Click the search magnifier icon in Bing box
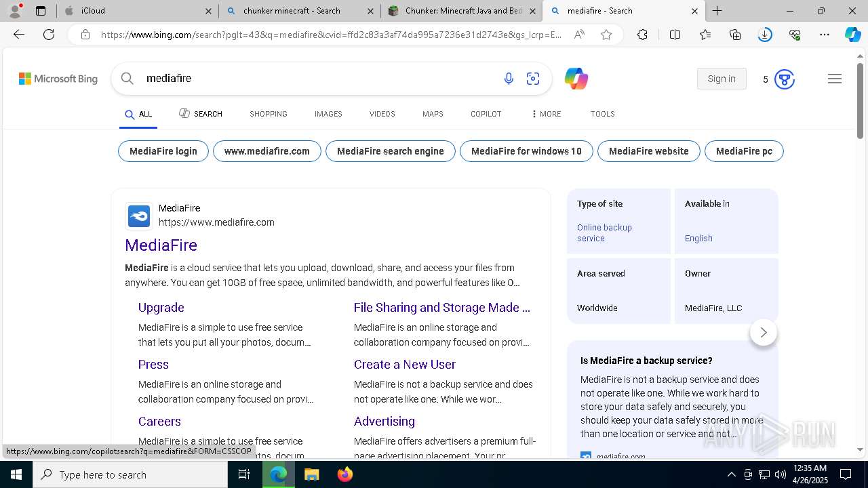The height and width of the screenshot is (488, 868). 127,79
